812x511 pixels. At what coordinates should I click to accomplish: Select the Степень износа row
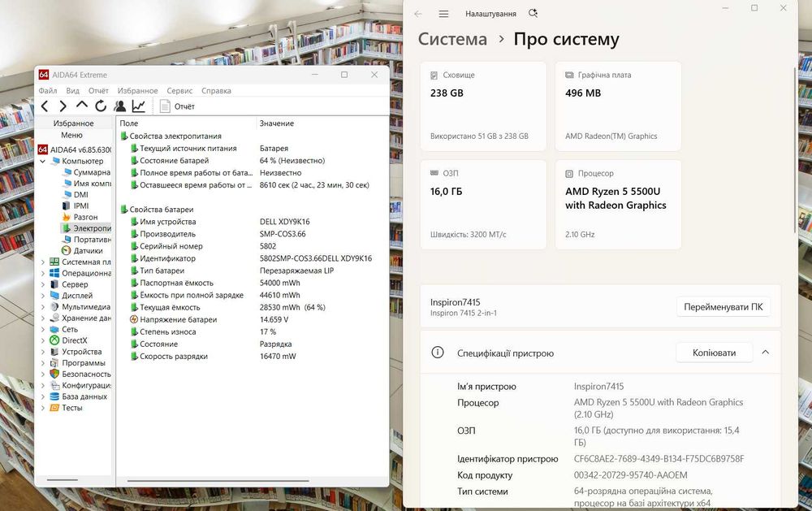click(x=253, y=331)
